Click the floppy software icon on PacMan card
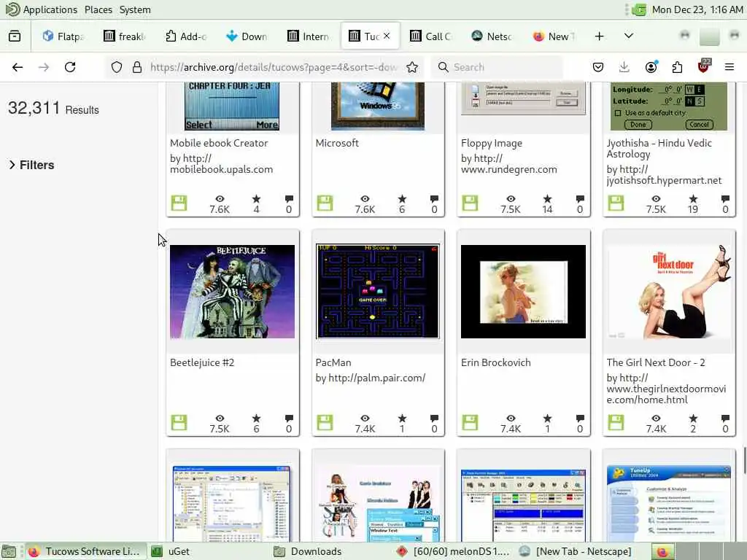 [325, 423]
